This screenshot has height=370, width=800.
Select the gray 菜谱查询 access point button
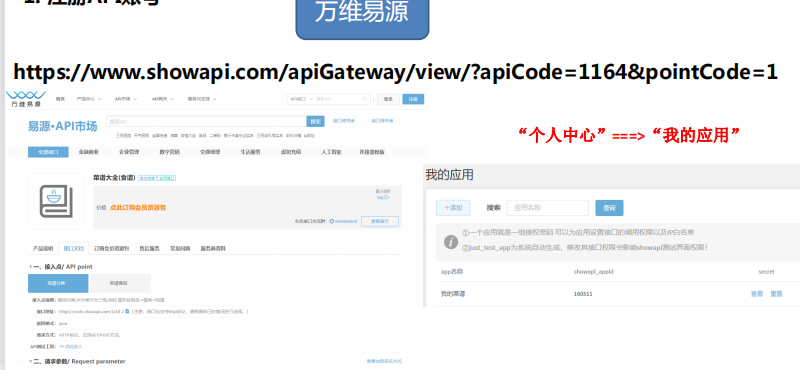pyautogui.click(x=119, y=283)
